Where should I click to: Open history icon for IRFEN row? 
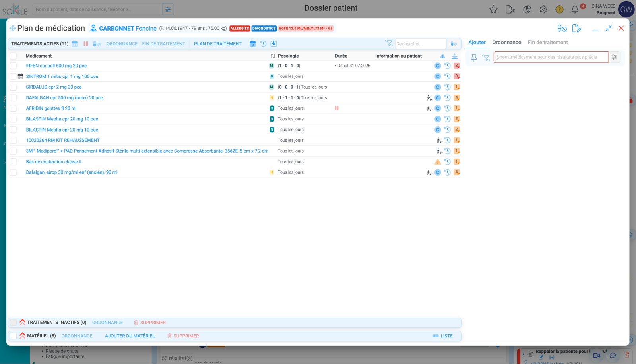point(447,66)
